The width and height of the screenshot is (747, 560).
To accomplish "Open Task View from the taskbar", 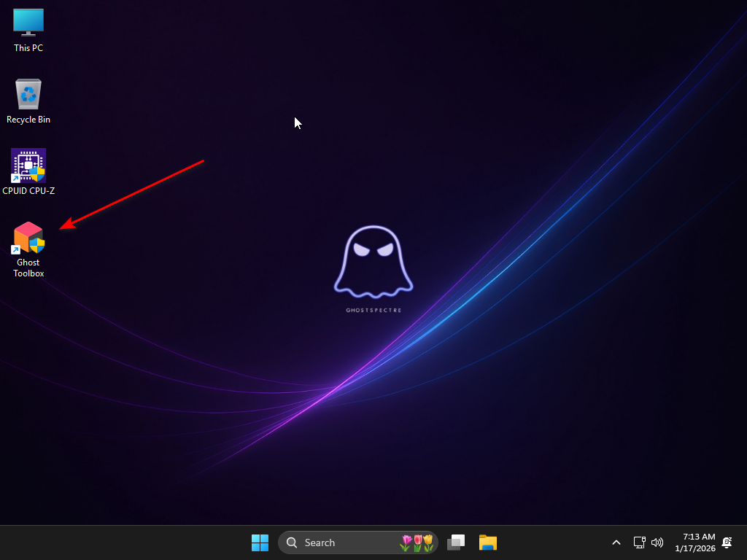I will 457,542.
